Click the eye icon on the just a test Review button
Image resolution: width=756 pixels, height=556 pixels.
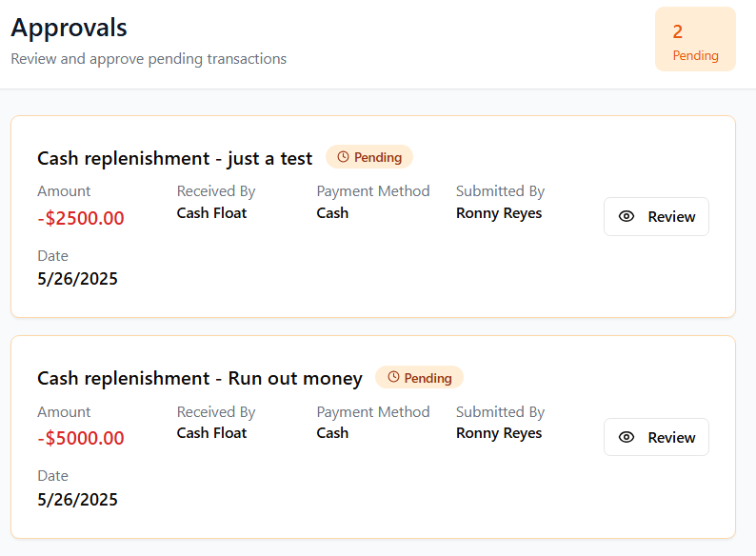click(x=627, y=217)
